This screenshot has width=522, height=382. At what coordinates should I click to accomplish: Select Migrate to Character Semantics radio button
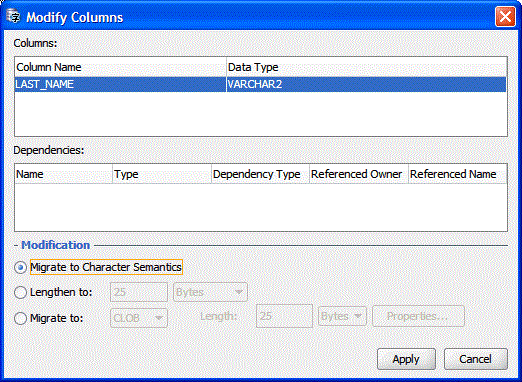pos(20,267)
